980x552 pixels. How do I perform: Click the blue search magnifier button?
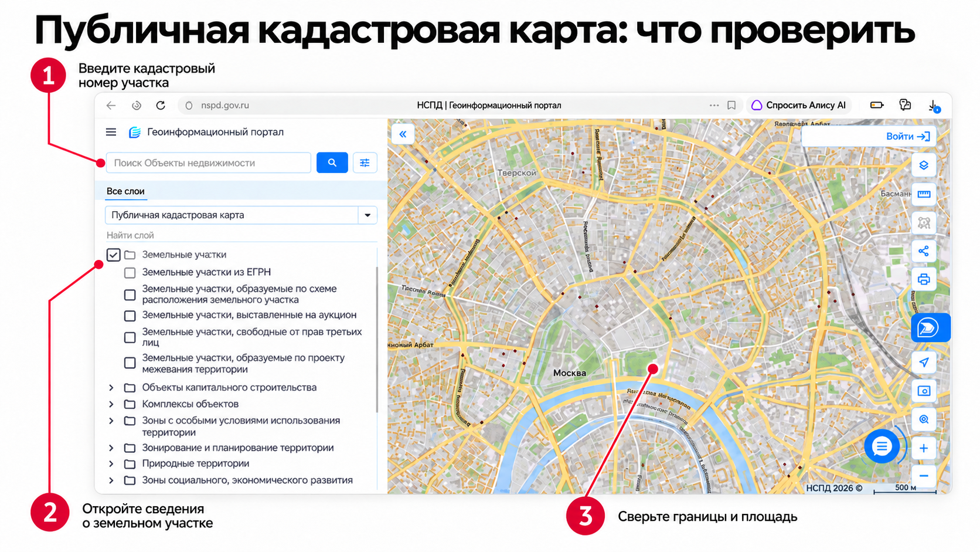(x=332, y=162)
